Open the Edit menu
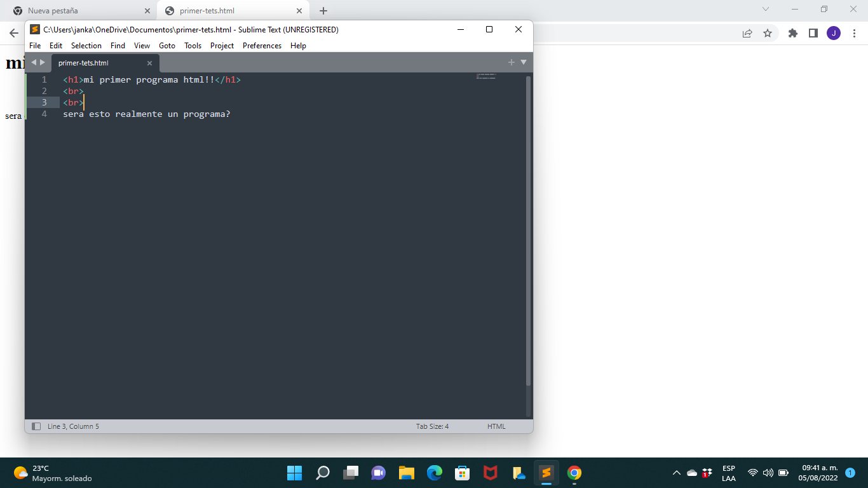 point(56,46)
